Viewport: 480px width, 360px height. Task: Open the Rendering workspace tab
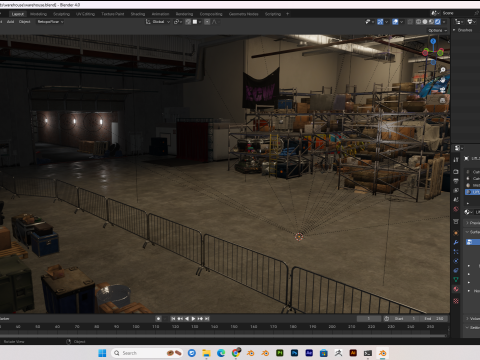[x=184, y=14]
